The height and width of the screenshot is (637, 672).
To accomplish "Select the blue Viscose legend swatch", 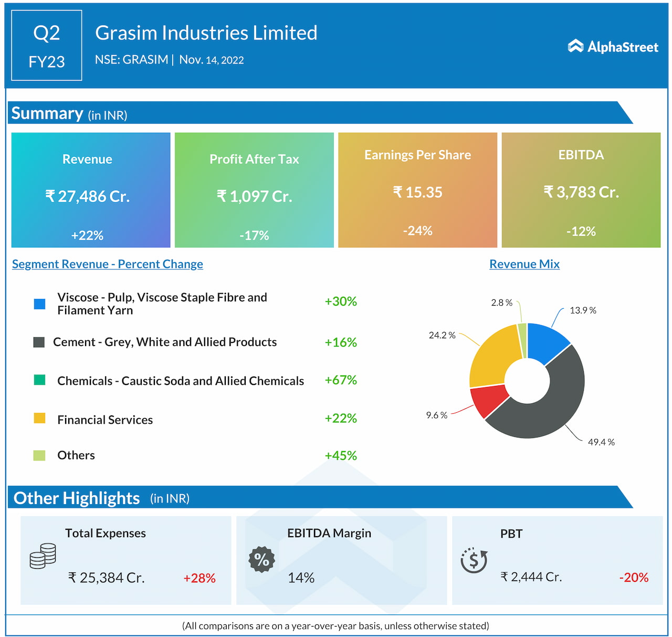I will [x=39, y=304].
